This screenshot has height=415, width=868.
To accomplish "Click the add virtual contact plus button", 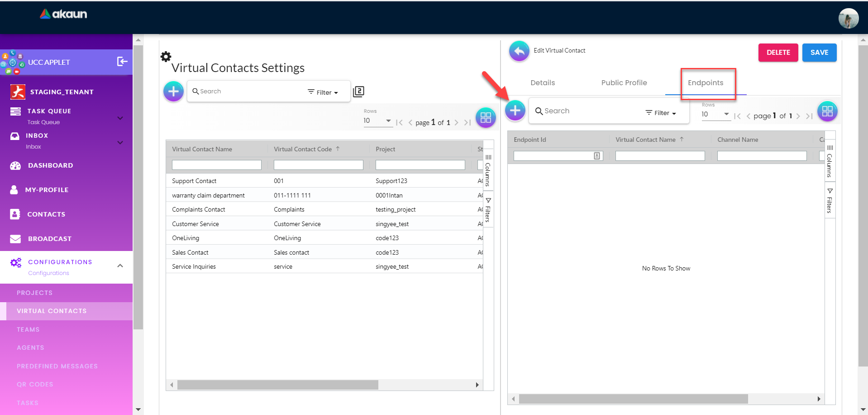I will pyautogui.click(x=173, y=92).
